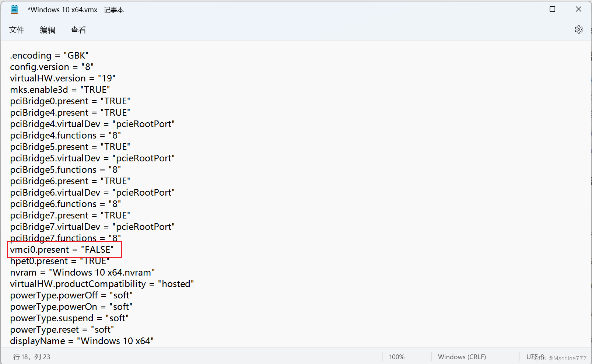Click the pciBridge6.functions line

coord(66,204)
